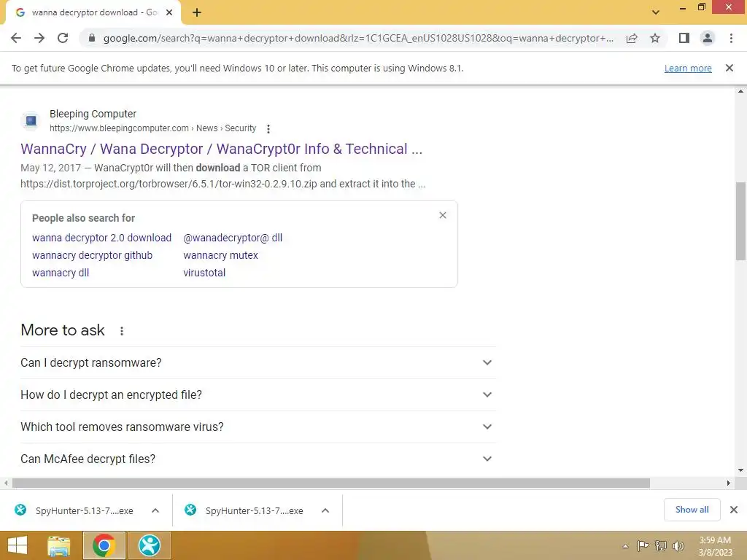Open the Learn more link in infobar

click(x=688, y=68)
